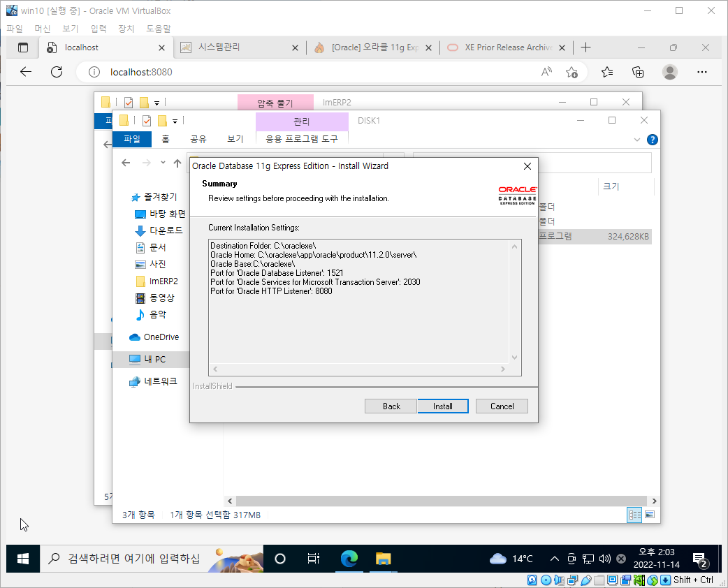Go back in DISK1 explorer navigation
The height and width of the screenshot is (588, 728).
coord(126,163)
